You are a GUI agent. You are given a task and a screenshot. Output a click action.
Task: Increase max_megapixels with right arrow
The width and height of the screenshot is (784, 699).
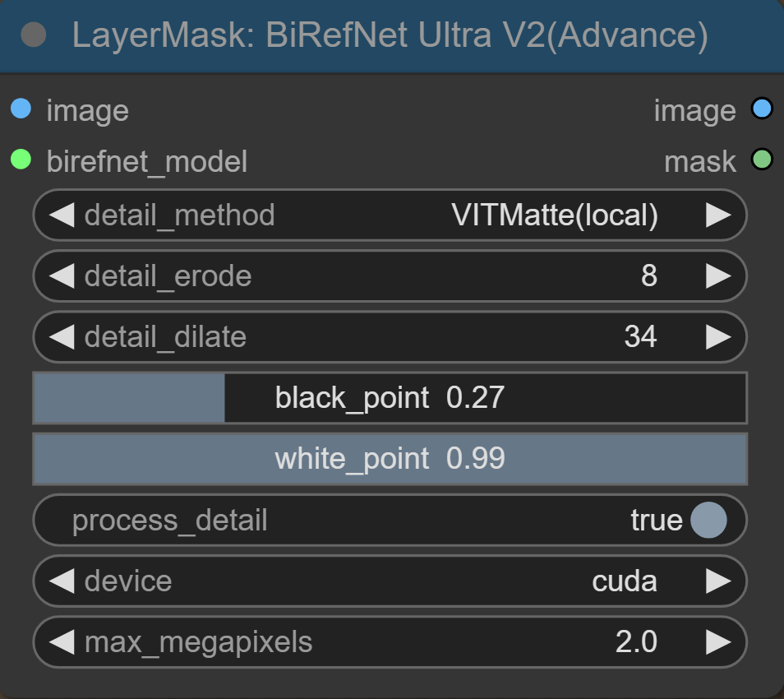pyautogui.click(x=718, y=642)
